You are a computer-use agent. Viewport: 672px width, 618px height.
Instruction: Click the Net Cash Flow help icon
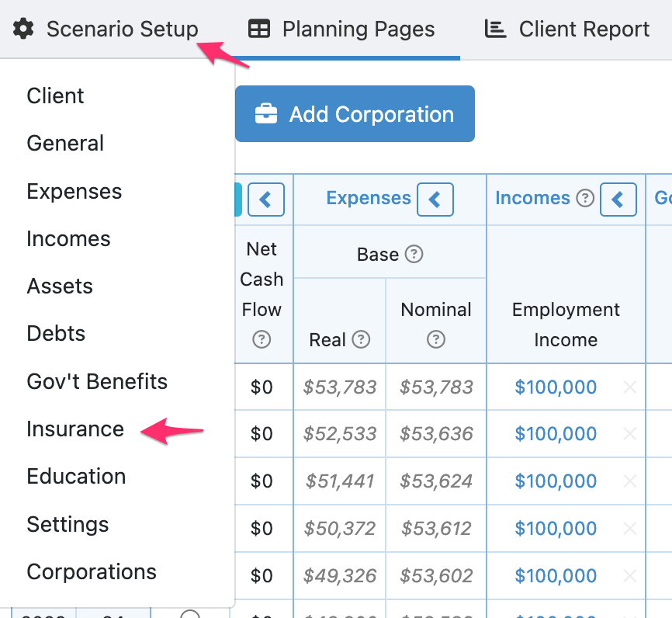(262, 340)
